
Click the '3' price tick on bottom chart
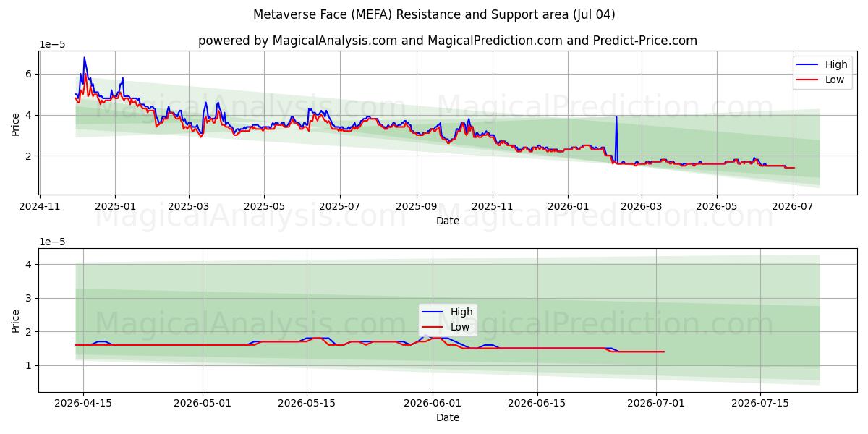point(28,298)
